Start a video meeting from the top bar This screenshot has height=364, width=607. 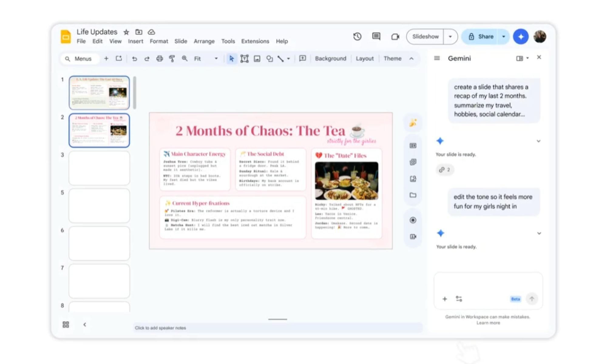click(395, 36)
